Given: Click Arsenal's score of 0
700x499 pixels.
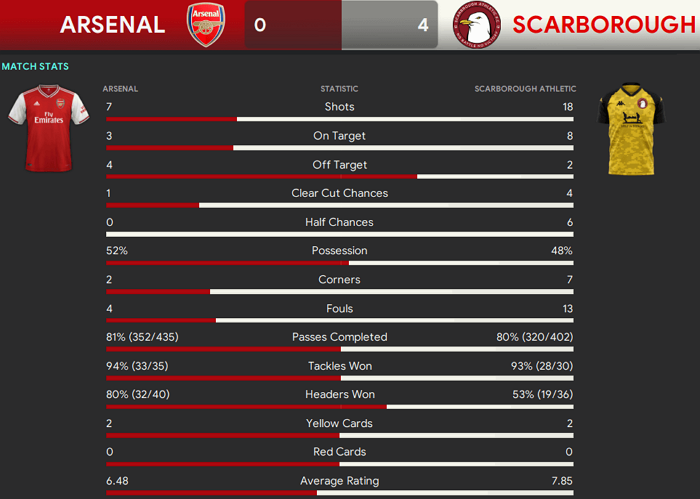Looking at the screenshot, I should tap(260, 25).
